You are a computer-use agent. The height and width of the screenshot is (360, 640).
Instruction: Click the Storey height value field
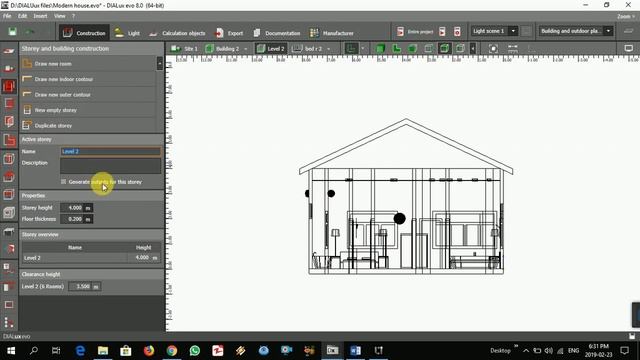[x=76, y=208]
